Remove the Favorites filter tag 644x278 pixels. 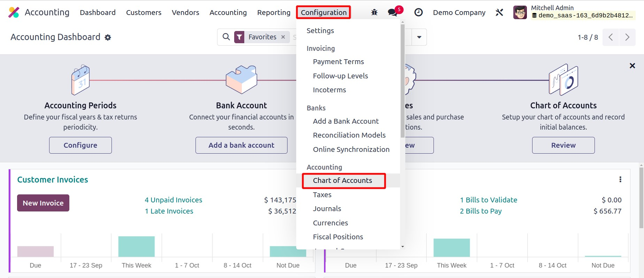pyautogui.click(x=283, y=37)
